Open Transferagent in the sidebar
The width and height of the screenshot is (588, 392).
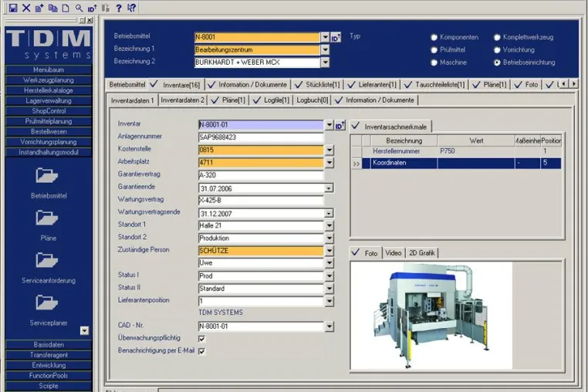pyautogui.click(x=49, y=355)
